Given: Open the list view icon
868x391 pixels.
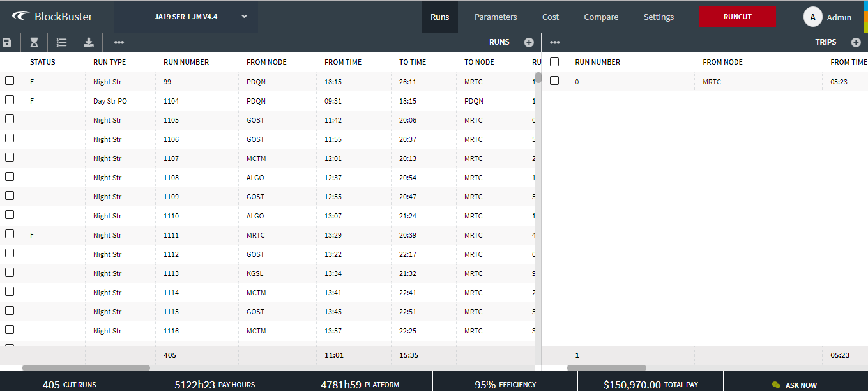Looking at the screenshot, I should (61, 42).
